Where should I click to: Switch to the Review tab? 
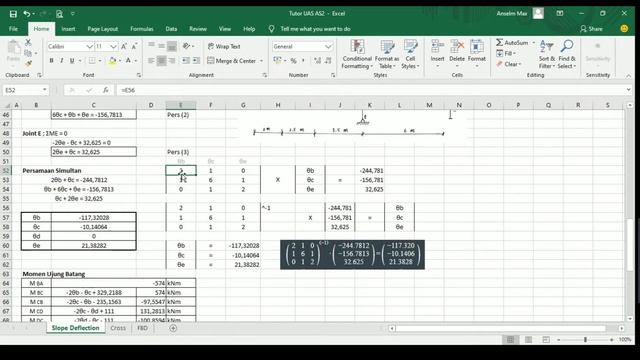[198, 29]
